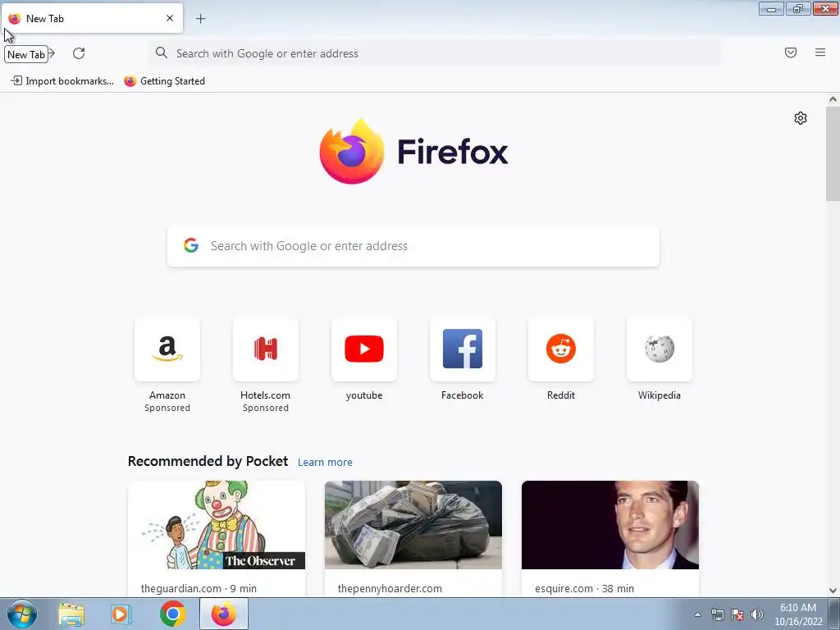Open the Getting Started bookmark
Image resolution: width=840 pixels, height=630 pixels.
tap(164, 81)
